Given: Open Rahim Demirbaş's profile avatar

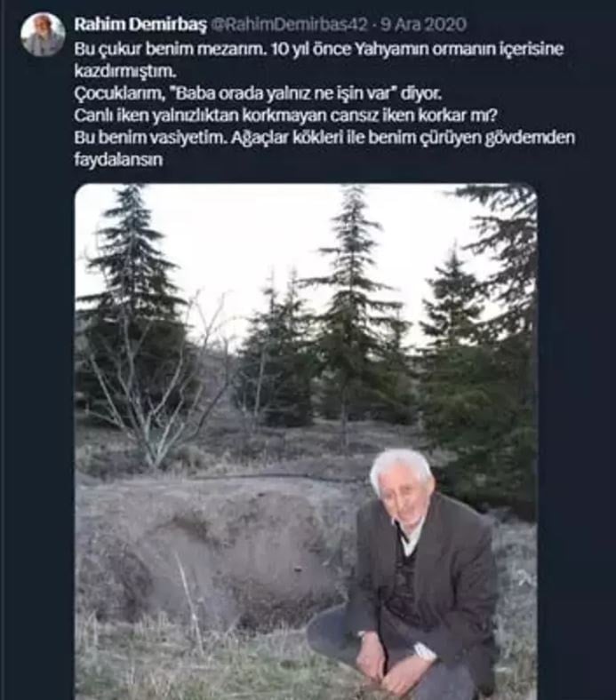Looking at the screenshot, I should (44, 35).
